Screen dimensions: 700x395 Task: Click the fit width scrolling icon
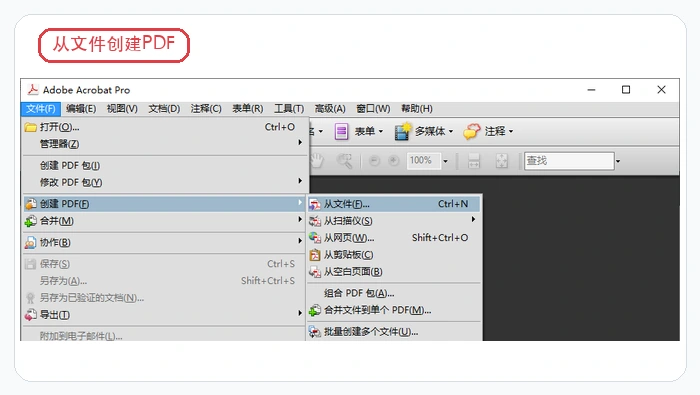point(474,161)
